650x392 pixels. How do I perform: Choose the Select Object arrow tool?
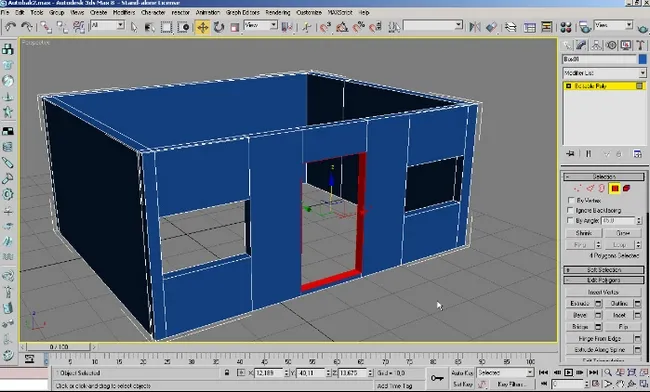(x=133, y=27)
